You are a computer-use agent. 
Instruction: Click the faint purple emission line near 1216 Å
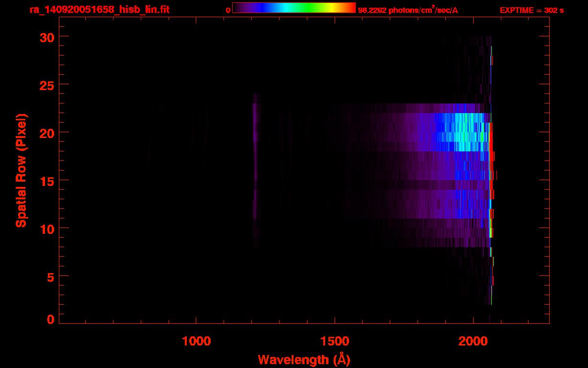[255, 163]
